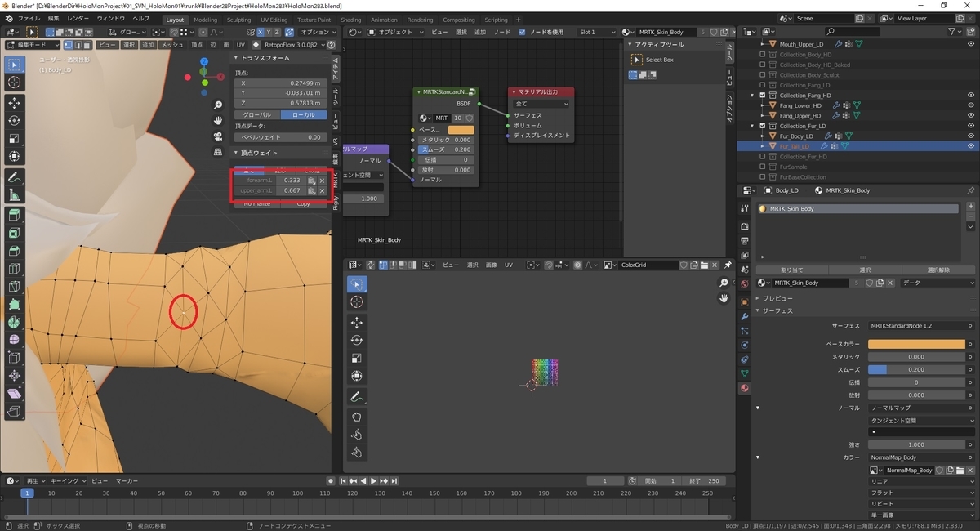Switch to the Modeling workspace tab
Viewport: 980px width, 531px height.
(206, 20)
